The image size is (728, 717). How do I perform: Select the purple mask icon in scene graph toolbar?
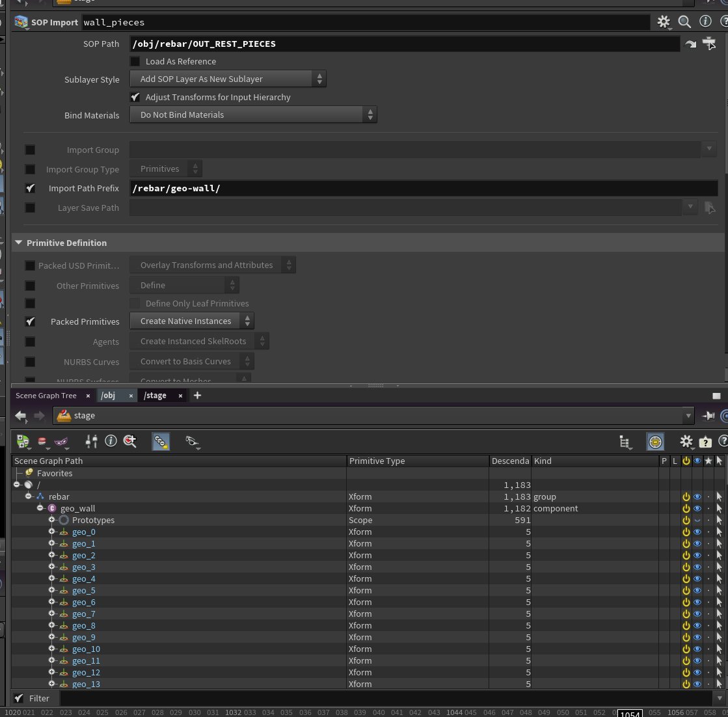[61, 441]
